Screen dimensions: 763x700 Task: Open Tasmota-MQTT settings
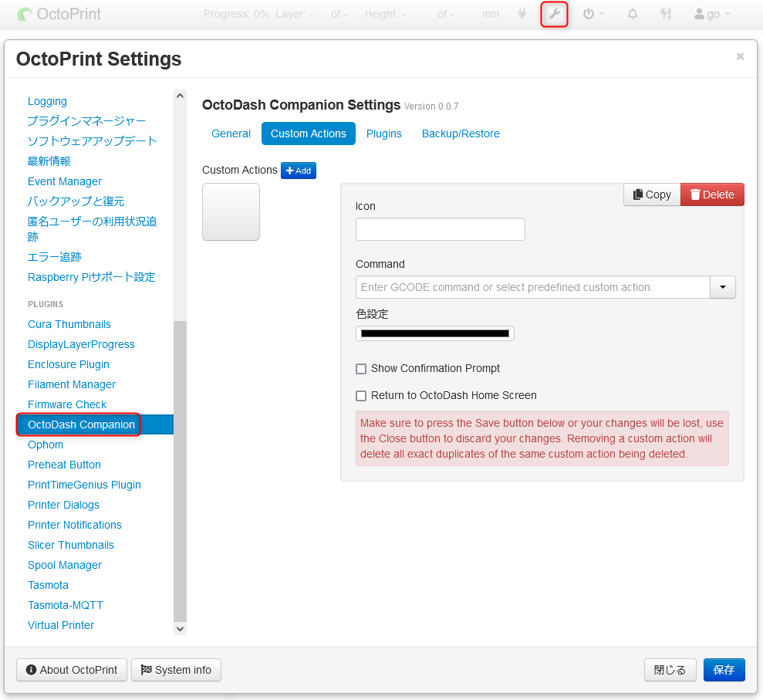(x=66, y=605)
